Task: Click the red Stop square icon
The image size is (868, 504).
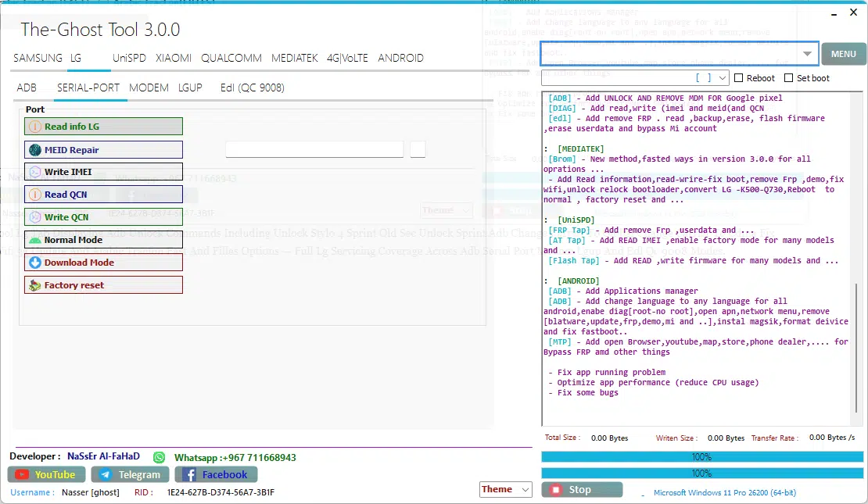Action: [556, 490]
